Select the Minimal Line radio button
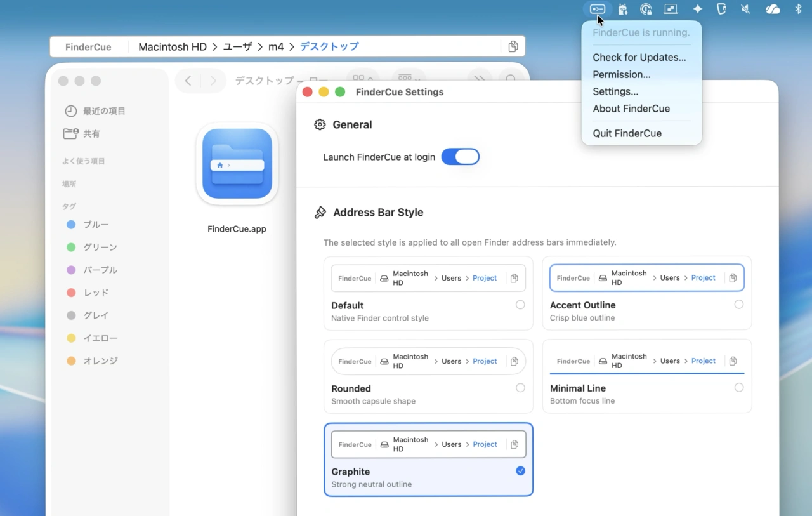Viewport: 812px width, 516px height. tap(739, 387)
